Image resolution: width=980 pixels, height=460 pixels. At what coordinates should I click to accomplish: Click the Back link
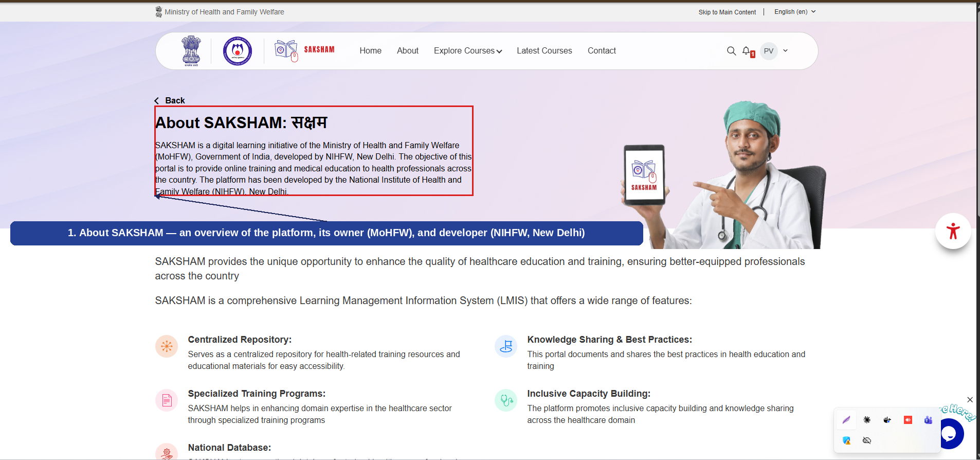pyautogui.click(x=170, y=100)
